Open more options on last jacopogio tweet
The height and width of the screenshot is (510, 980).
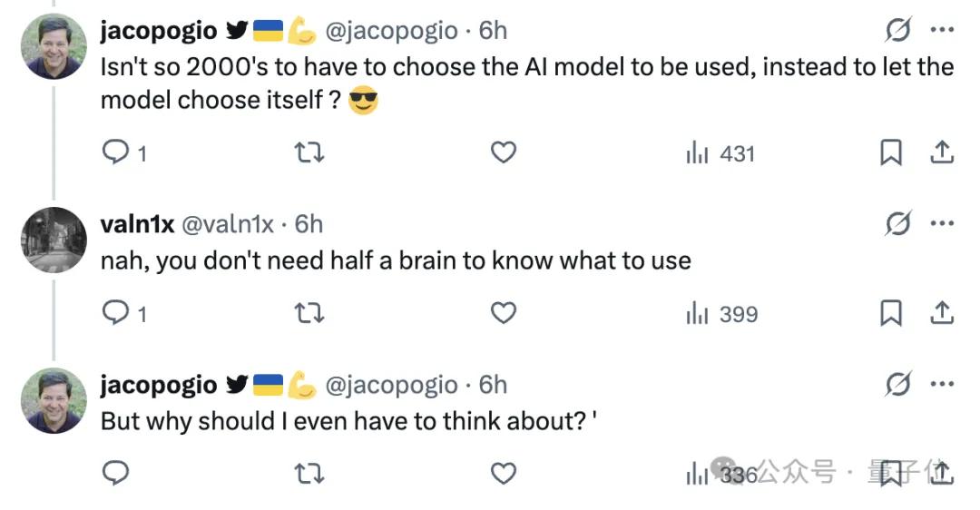[942, 384]
